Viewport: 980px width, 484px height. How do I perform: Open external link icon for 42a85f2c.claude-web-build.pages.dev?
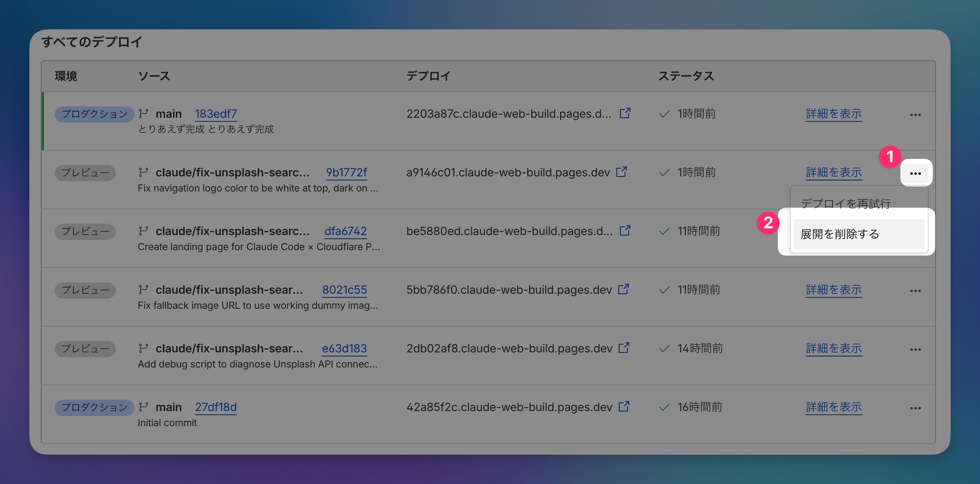(624, 407)
